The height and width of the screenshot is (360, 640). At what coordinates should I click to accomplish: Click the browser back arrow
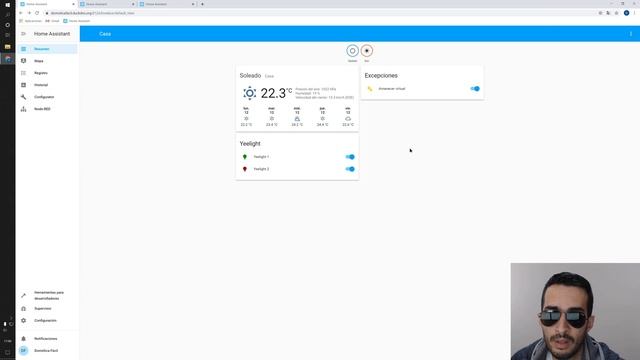(x=21, y=13)
